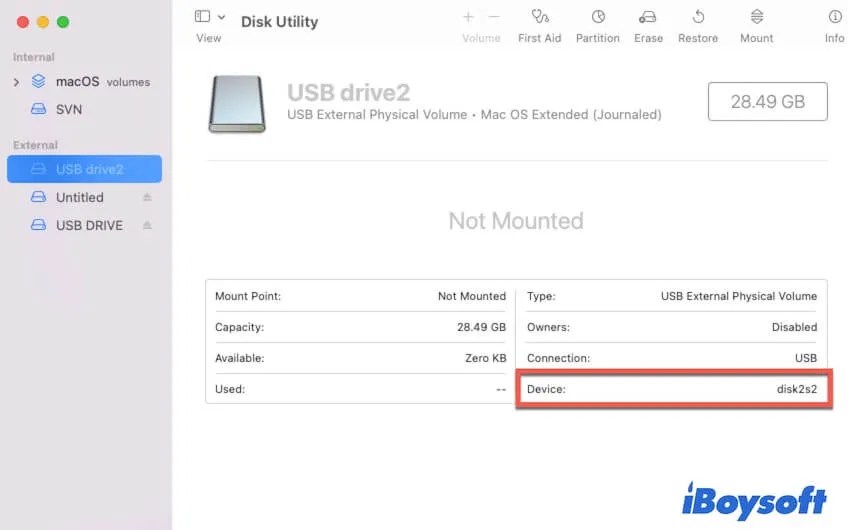Click the Owners value Disabled
Screen dimensions: 848x530
tap(794, 327)
